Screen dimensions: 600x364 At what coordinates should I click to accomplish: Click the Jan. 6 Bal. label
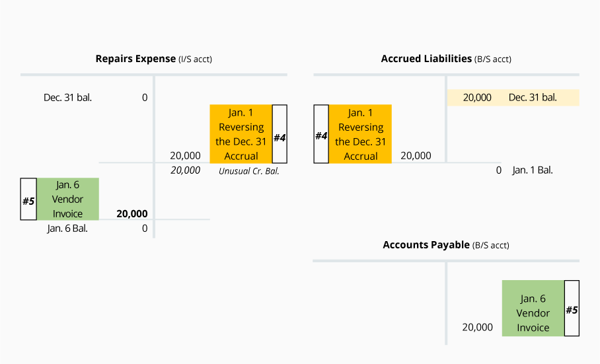coord(67,229)
